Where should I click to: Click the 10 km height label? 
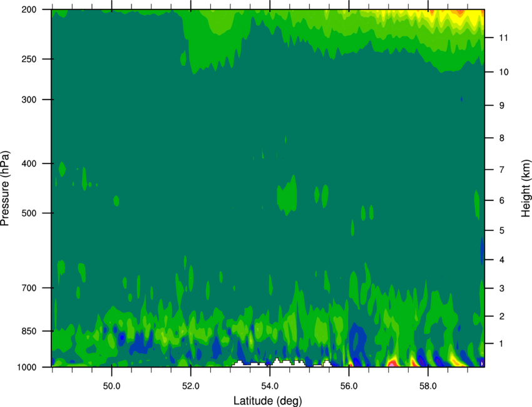[x=504, y=72]
